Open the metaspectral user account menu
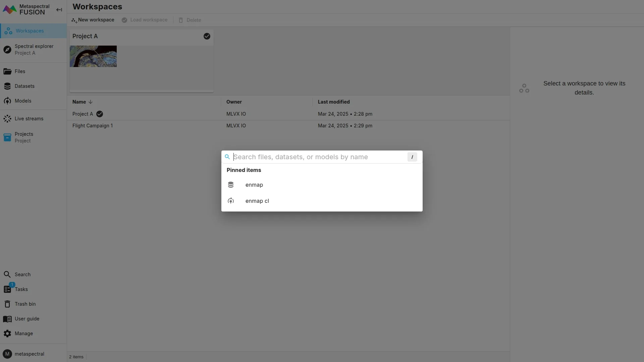Viewport: 644px width, 362px height. point(29,354)
